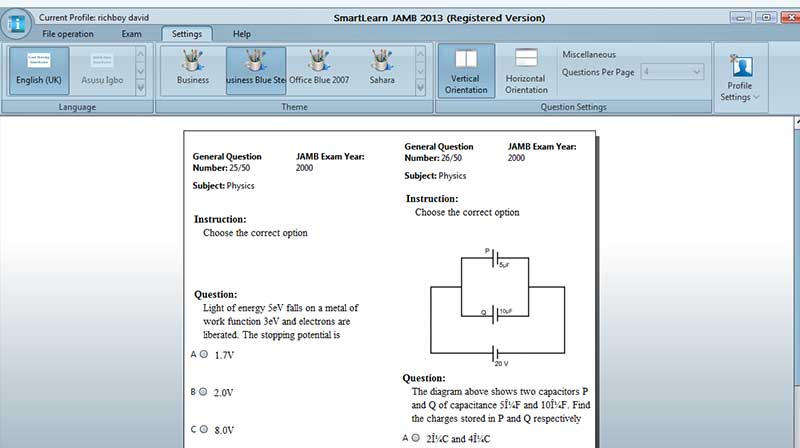Screen dimensions: 800x448
Task: Expand the full theme gallery list
Action: [x=420, y=89]
